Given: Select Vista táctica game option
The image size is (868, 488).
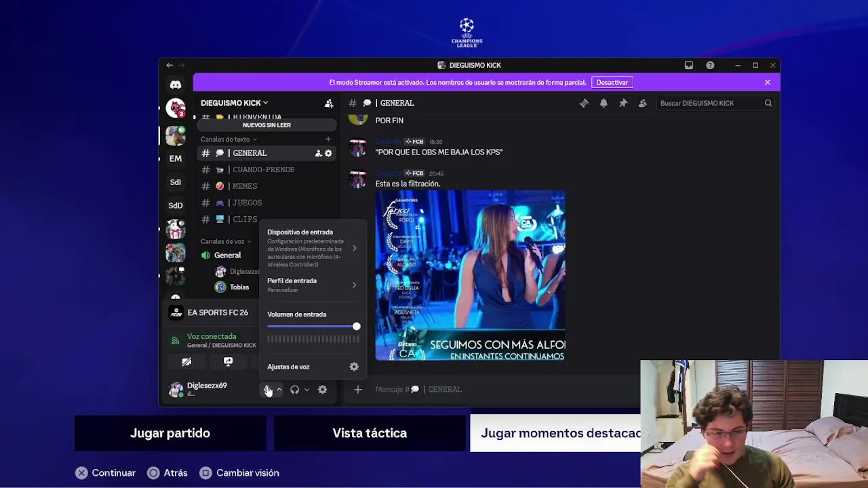Looking at the screenshot, I should tap(370, 433).
